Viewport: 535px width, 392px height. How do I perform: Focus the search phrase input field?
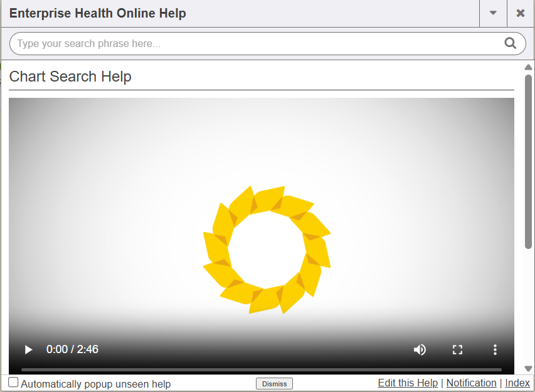(x=251, y=44)
